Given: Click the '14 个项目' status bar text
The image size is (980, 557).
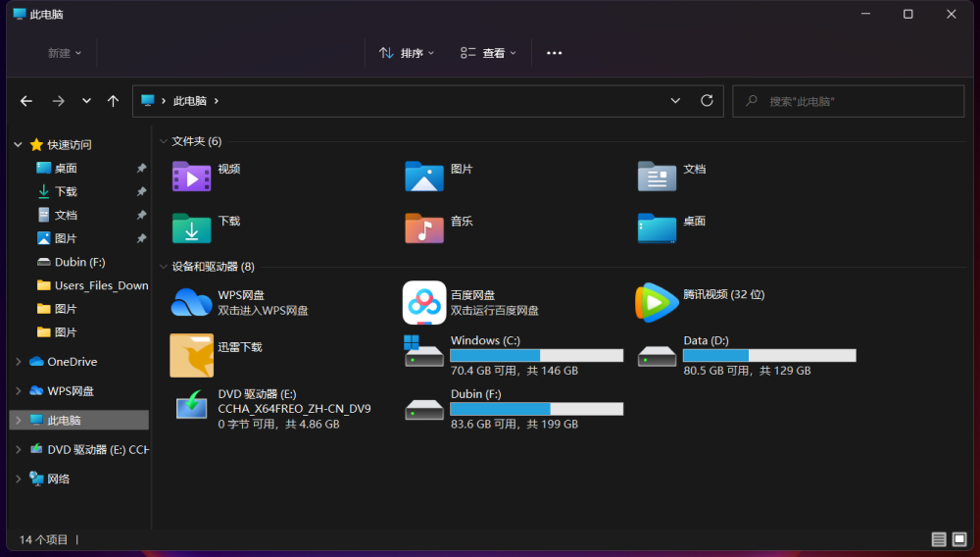Looking at the screenshot, I should [x=43, y=539].
